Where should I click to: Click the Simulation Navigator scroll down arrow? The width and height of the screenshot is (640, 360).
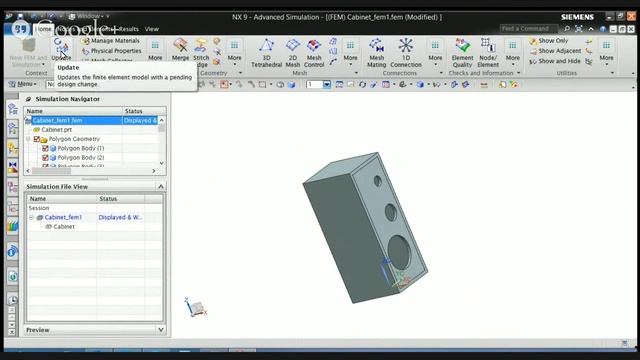[162, 163]
